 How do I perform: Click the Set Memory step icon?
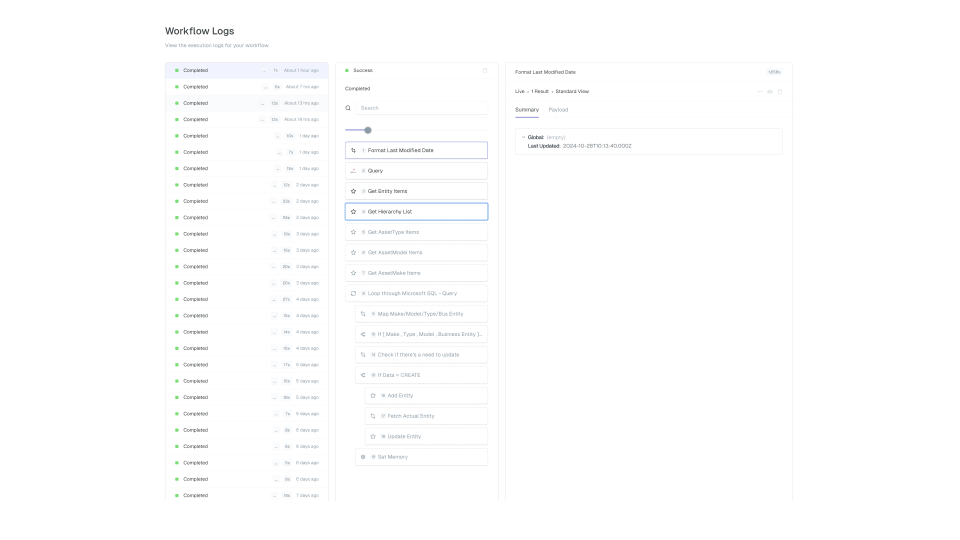(x=363, y=457)
